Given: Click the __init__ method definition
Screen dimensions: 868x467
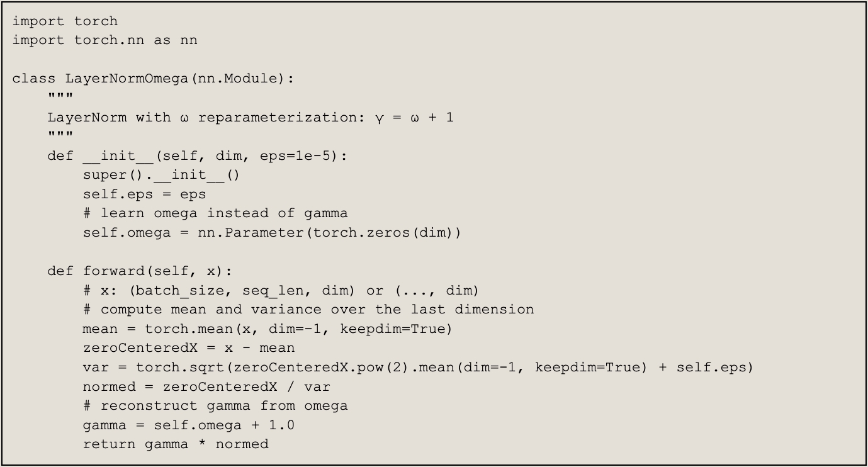Looking at the screenshot, I should click(197, 156).
